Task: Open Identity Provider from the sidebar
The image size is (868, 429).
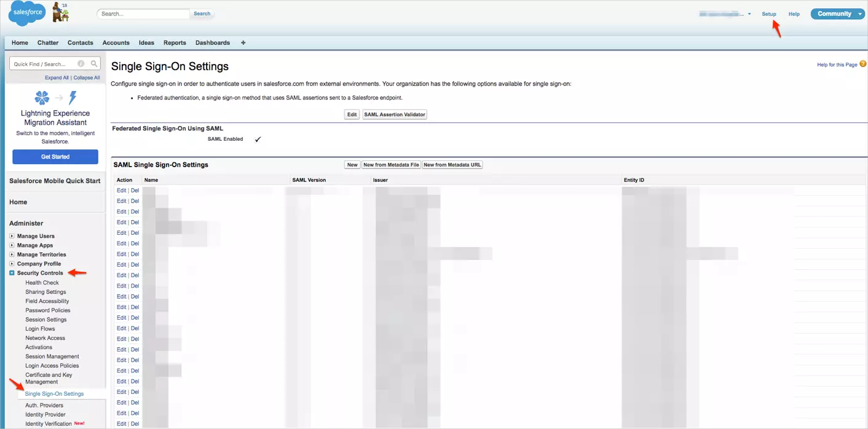Action: click(x=45, y=414)
